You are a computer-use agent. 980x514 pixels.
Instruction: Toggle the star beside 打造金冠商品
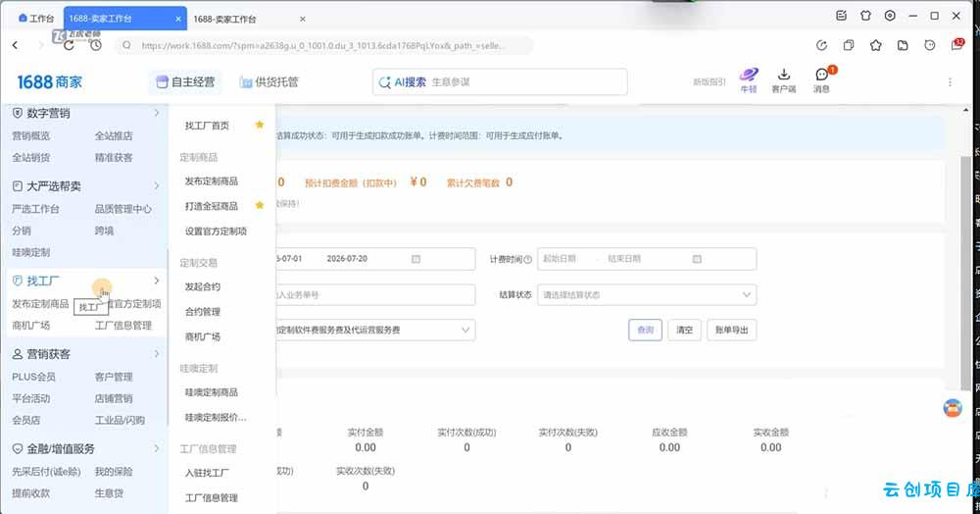(x=260, y=205)
